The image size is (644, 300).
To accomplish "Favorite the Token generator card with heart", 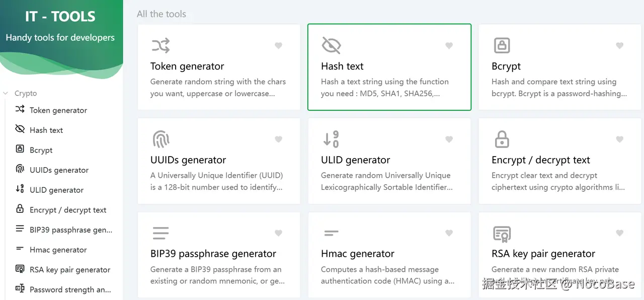I will tap(278, 46).
